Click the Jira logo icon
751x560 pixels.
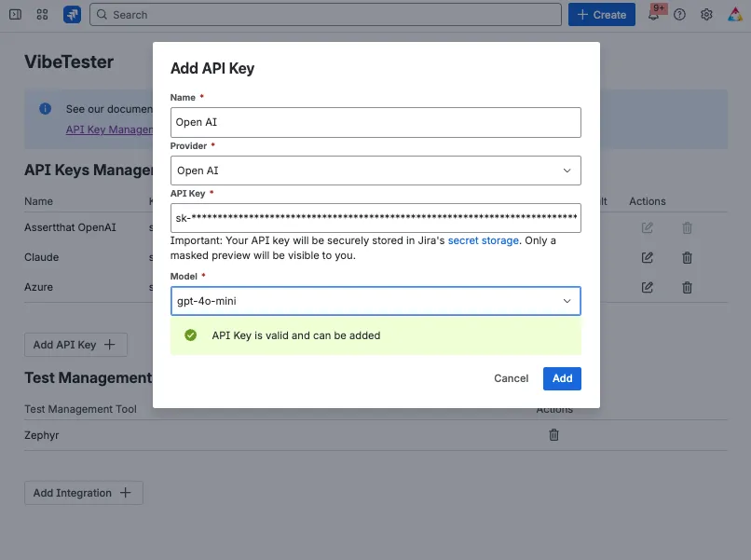click(72, 14)
